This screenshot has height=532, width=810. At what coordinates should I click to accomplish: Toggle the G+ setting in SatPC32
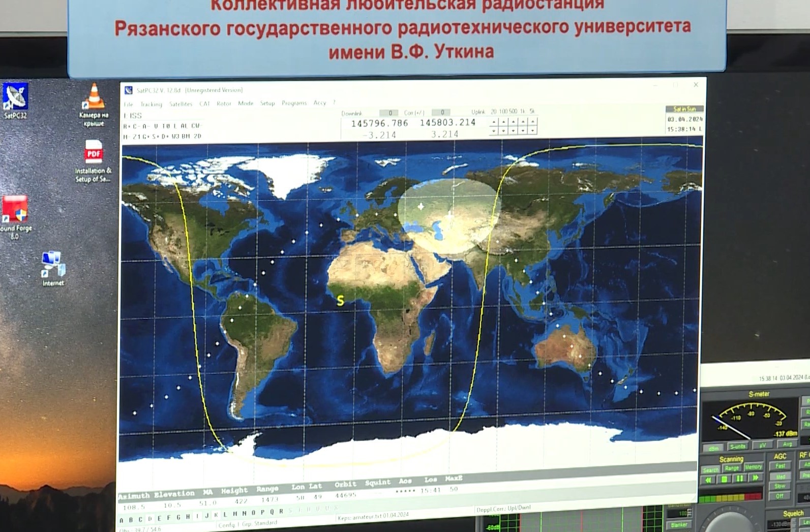coord(147,137)
